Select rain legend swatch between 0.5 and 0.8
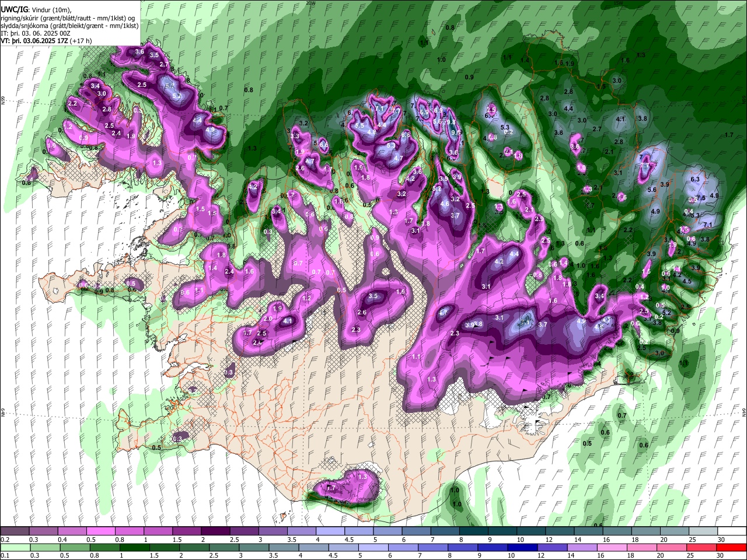The image size is (747, 560). 75,548
